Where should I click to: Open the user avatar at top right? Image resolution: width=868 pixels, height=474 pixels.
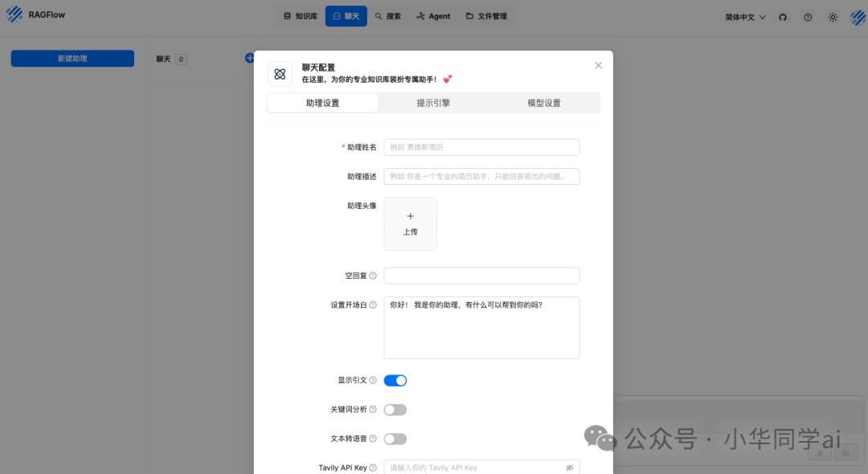[858, 17]
